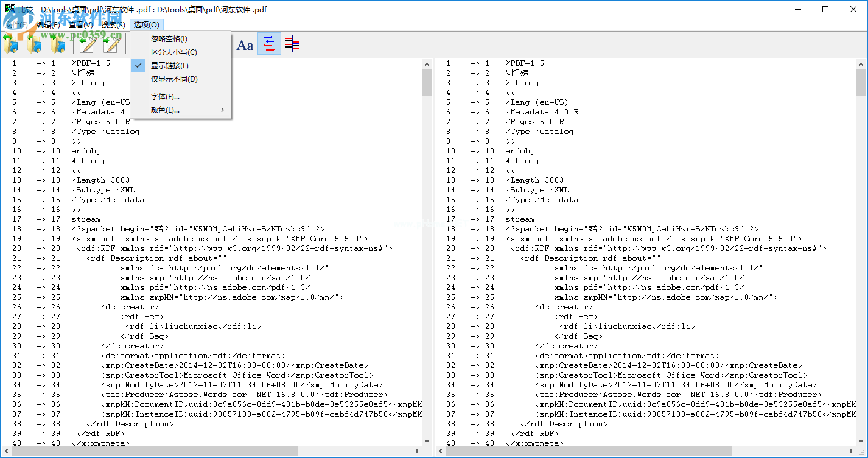Expand the 颜色(L)... submenu
The image size is (868, 458).
tap(181, 110)
